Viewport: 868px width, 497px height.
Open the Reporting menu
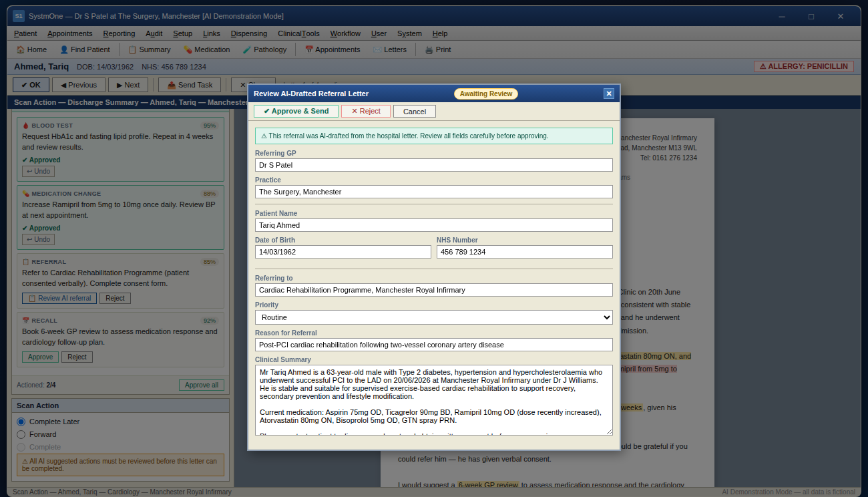pos(119,33)
